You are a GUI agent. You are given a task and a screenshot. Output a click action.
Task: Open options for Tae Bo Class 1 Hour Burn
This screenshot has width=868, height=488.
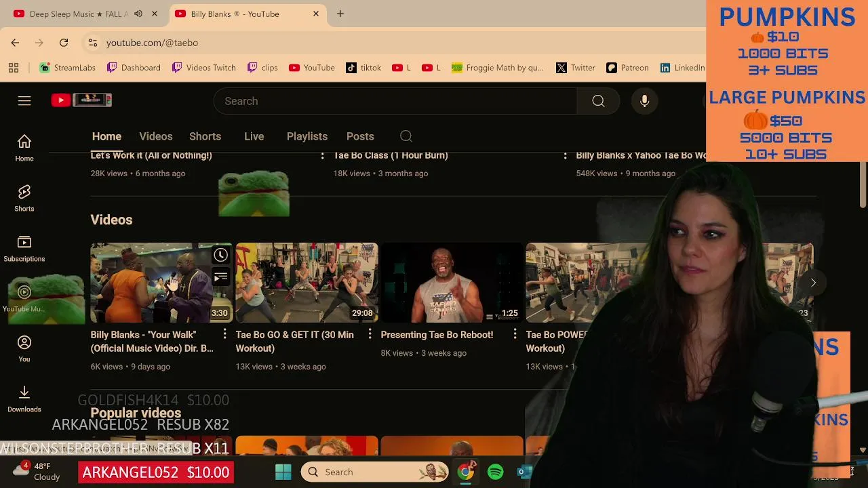click(565, 155)
